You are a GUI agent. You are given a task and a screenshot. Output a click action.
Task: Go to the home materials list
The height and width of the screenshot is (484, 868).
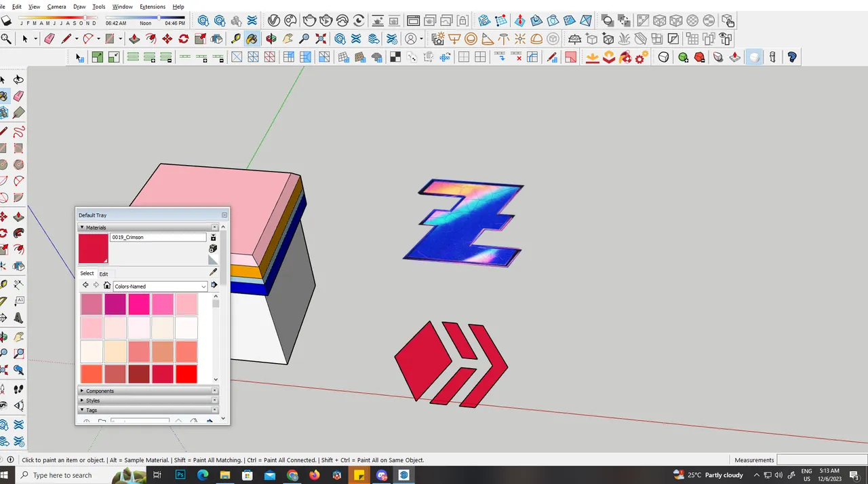tap(106, 286)
